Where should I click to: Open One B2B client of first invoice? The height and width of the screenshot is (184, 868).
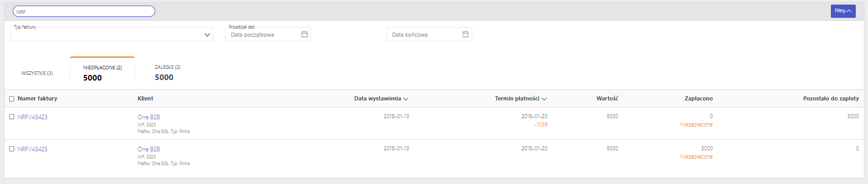(149, 117)
